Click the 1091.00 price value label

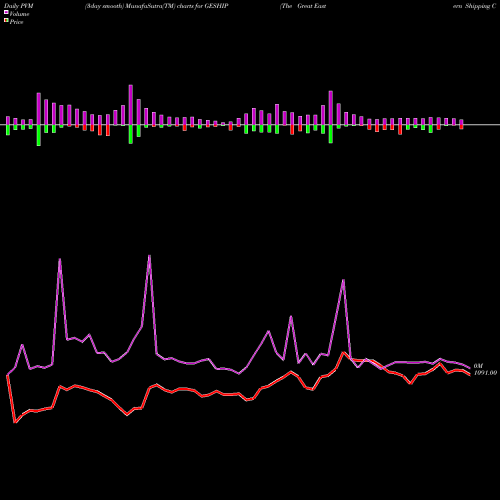pos(485,373)
